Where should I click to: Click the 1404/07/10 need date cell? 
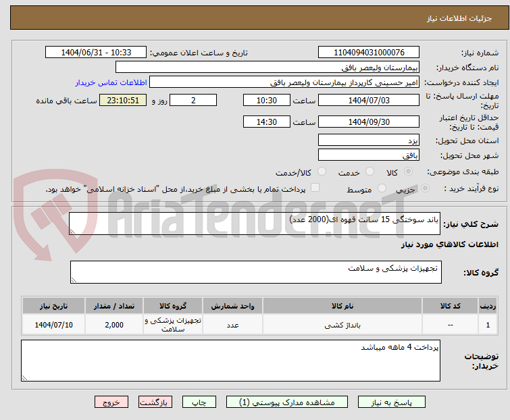click(x=53, y=325)
